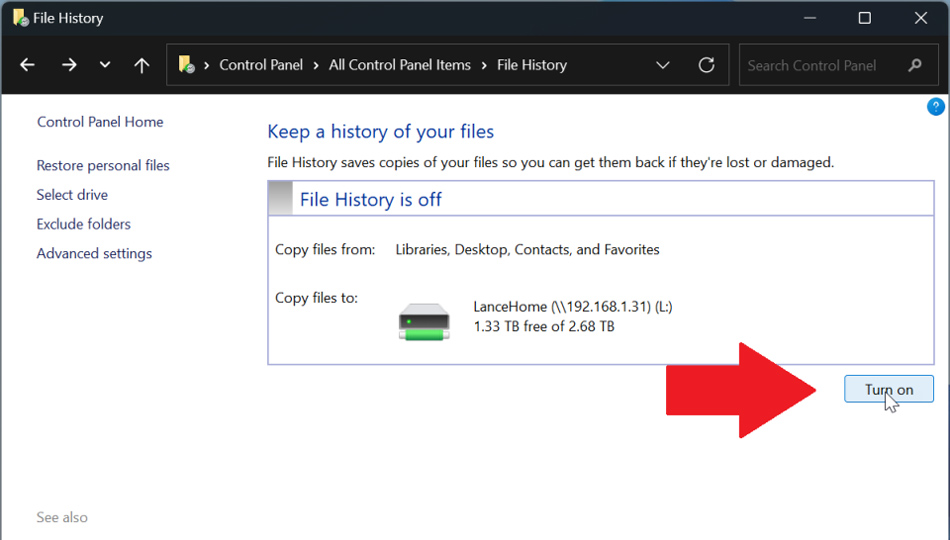
Task: Click the Forward navigation arrow
Action: click(x=69, y=65)
